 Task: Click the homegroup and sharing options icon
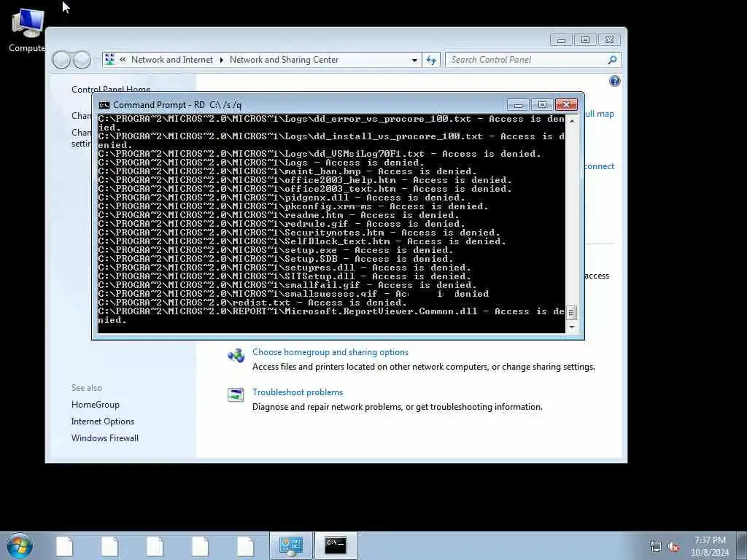pyautogui.click(x=236, y=355)
